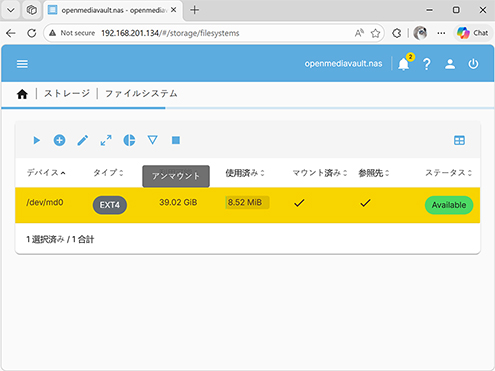Open the user account menu
Image resolution: width=495 pixels, height=371 pixels.
[x=450, y=64]
